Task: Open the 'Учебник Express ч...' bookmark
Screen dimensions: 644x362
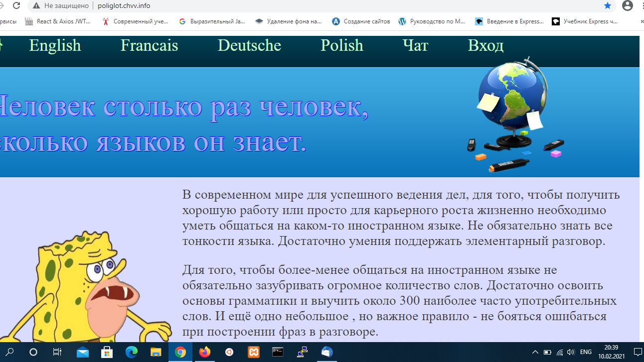Action: [585, 21]
